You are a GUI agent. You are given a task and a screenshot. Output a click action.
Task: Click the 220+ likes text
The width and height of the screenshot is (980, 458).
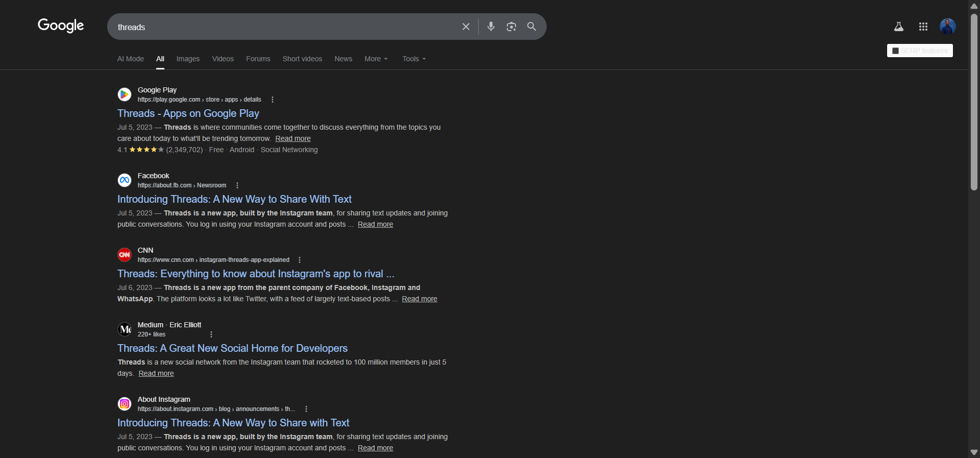(152, 334)
